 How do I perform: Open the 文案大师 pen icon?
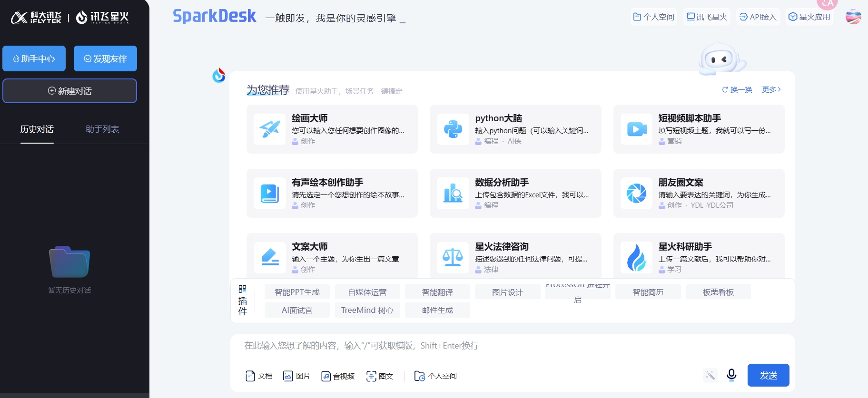pyautogui.click(x=270, y=257)
